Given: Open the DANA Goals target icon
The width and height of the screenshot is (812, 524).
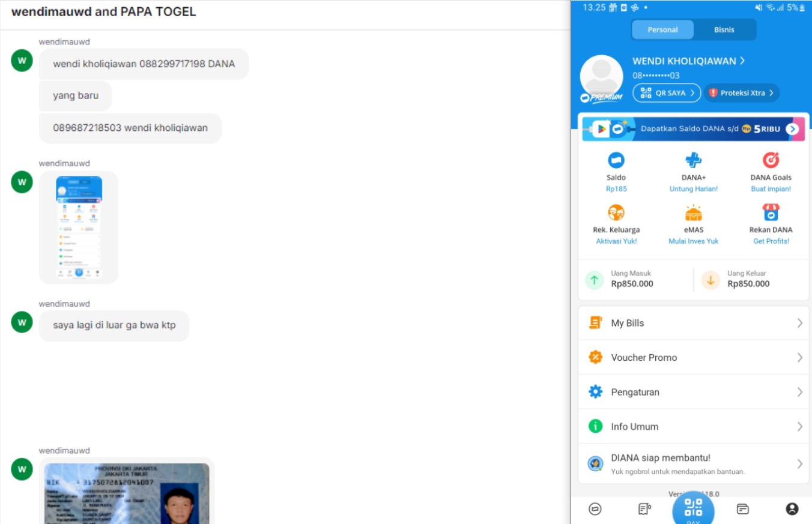Looking at the screenshot, I should [x=771, y=160].
